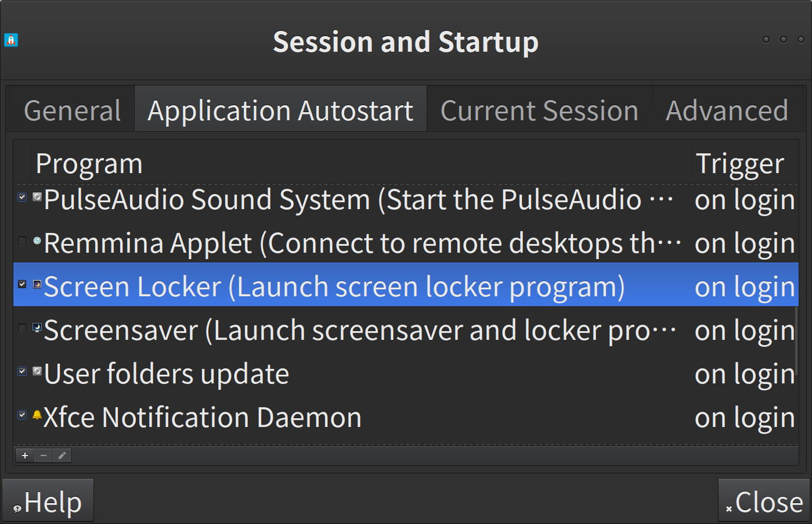Open the Help dialog

coord(48,500)
